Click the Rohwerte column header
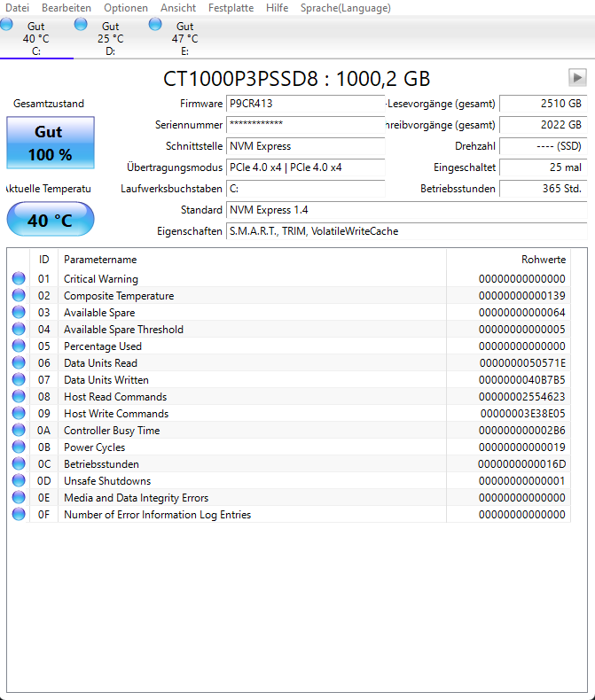This screenshot has width=595, height=700. click(x=508, y=260)
